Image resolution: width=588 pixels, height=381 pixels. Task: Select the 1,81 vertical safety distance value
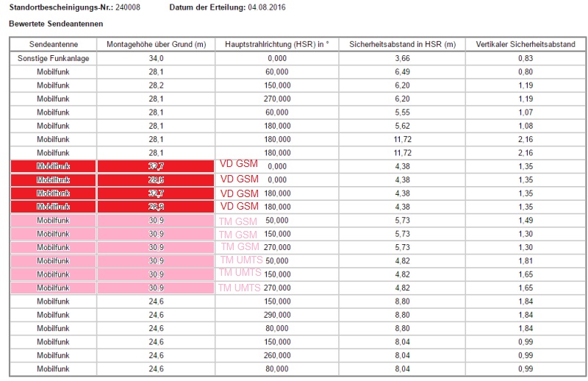click(525, 260)
